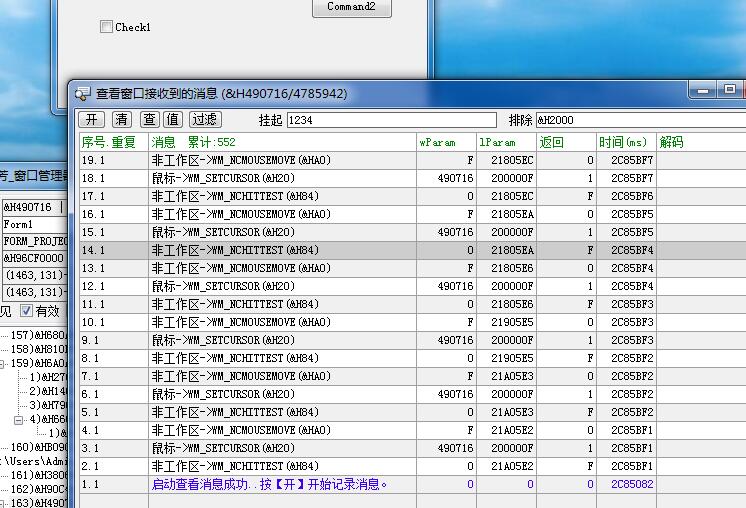This screenshot has height=508, width=746.
Task: Click the 序号.重复 column header
Action: tap(114, 142)
